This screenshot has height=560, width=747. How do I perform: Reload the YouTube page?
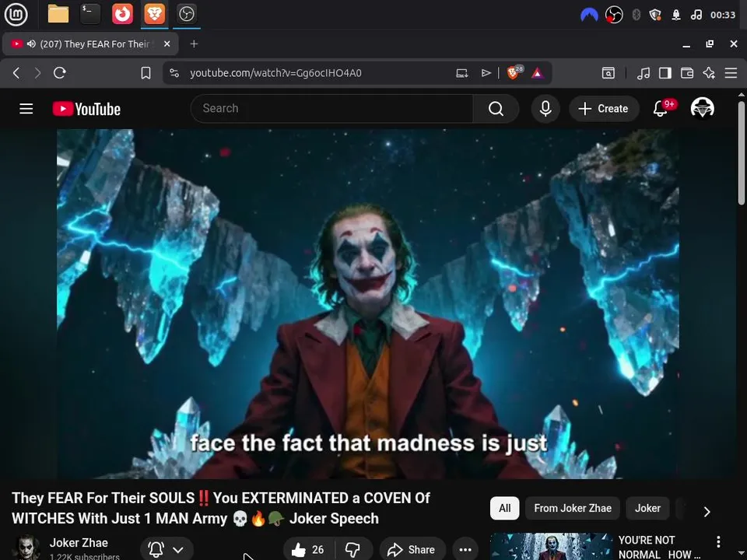tap(60, 73)
